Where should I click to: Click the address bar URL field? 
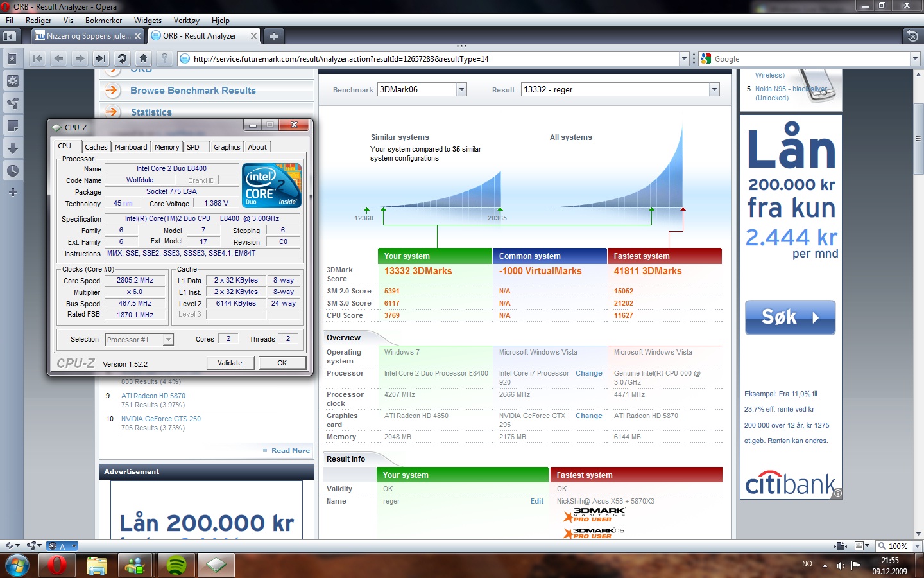[434, 58]
